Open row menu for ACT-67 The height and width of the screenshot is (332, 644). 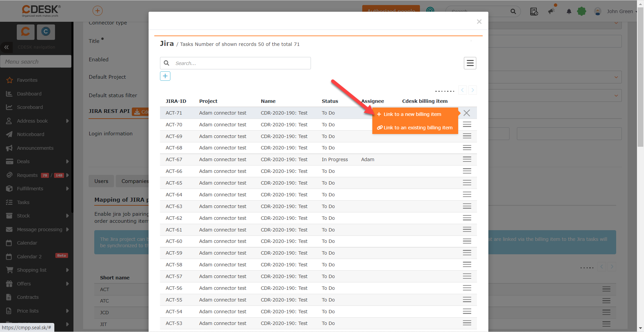(x=467, y=159)
